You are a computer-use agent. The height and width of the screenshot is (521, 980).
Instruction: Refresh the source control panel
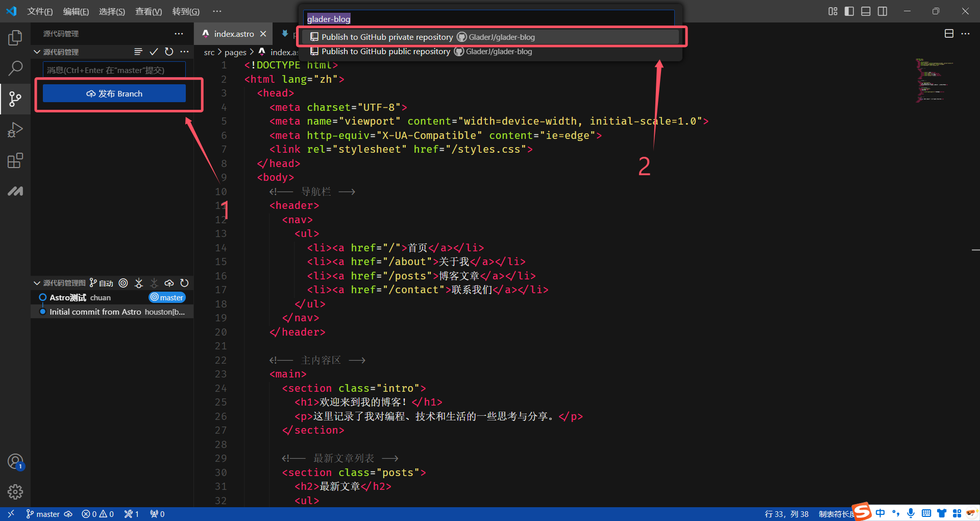[x=169, y=52]
